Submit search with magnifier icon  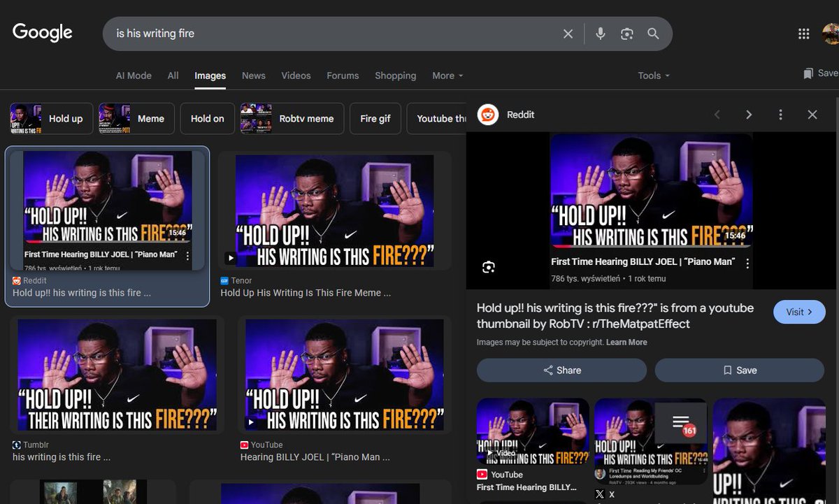653,34
